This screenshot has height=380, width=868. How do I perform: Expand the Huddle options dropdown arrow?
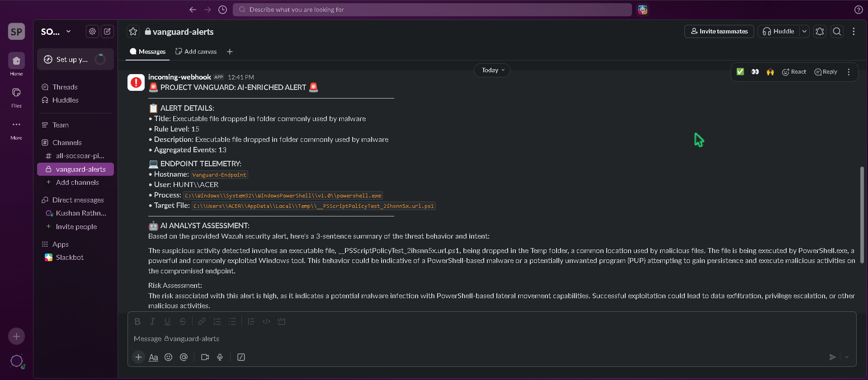pyautogui.click(x=804, y=31)
